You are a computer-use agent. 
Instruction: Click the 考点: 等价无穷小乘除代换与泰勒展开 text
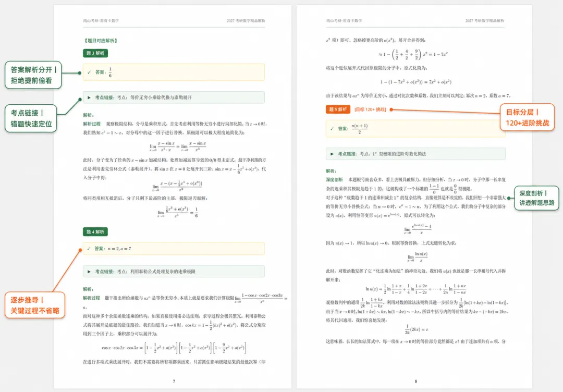154,97
